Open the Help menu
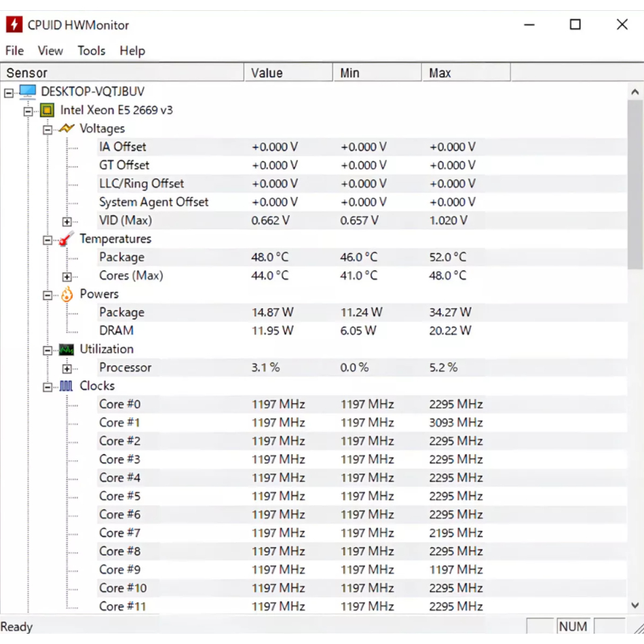The image size is (644, 644). pos(132,50)
